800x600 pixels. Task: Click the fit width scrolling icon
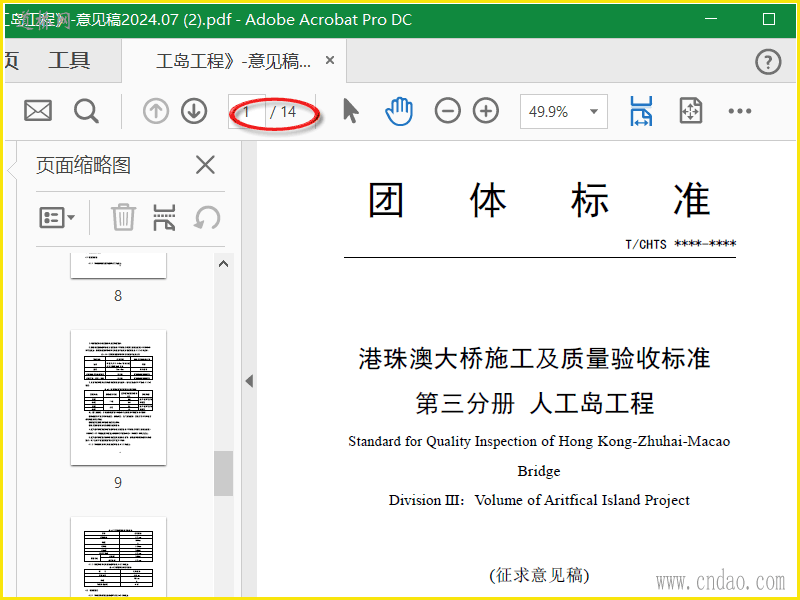[x=641, y=111]
